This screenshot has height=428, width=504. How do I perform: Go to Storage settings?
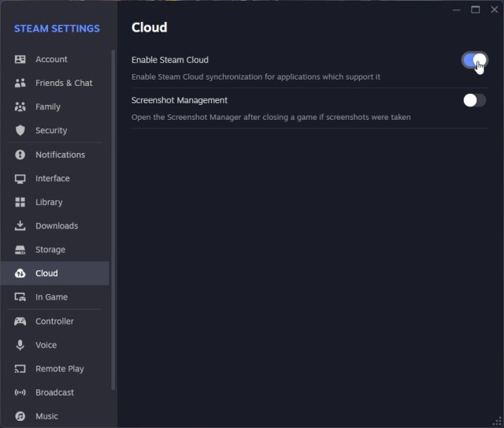[x=55, y=250]
